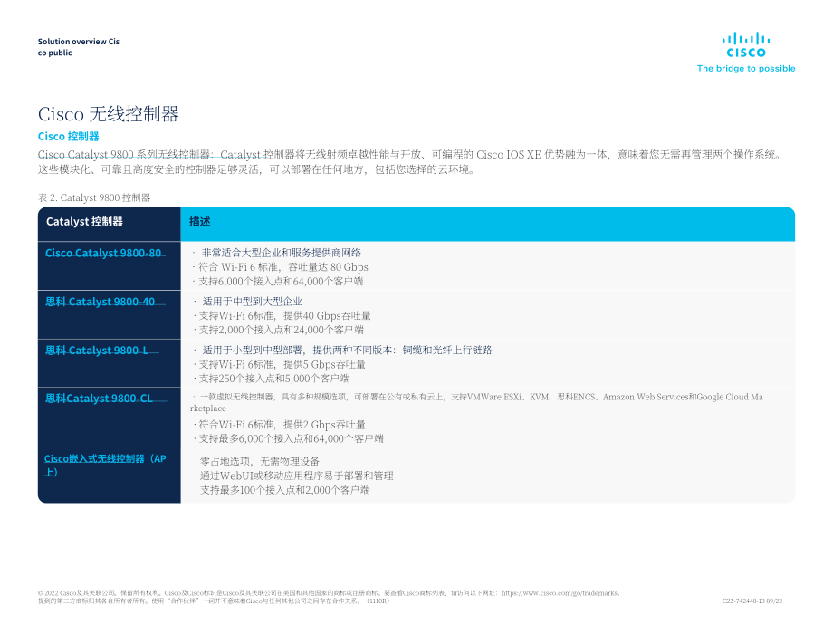Click '适用于小型到中型部署' bullet line
This screenshot has height=644, width=833.
tap(347, 351)
